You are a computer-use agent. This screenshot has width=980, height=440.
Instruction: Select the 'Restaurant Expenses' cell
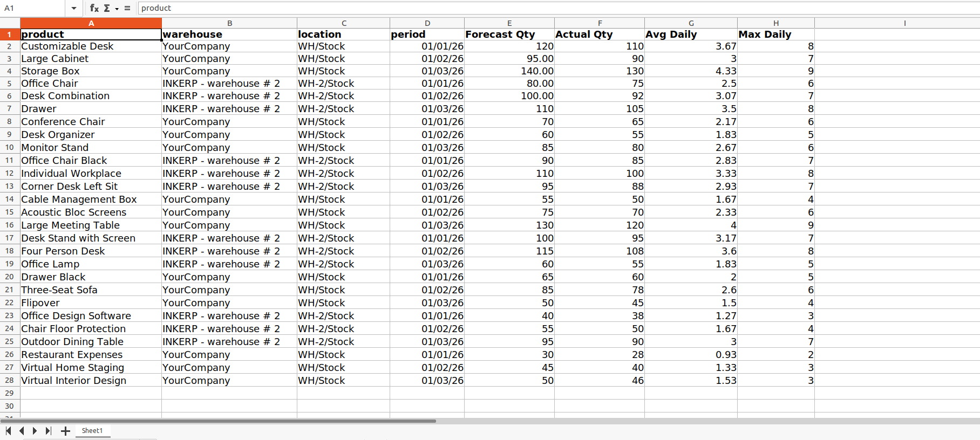(91, 355)
